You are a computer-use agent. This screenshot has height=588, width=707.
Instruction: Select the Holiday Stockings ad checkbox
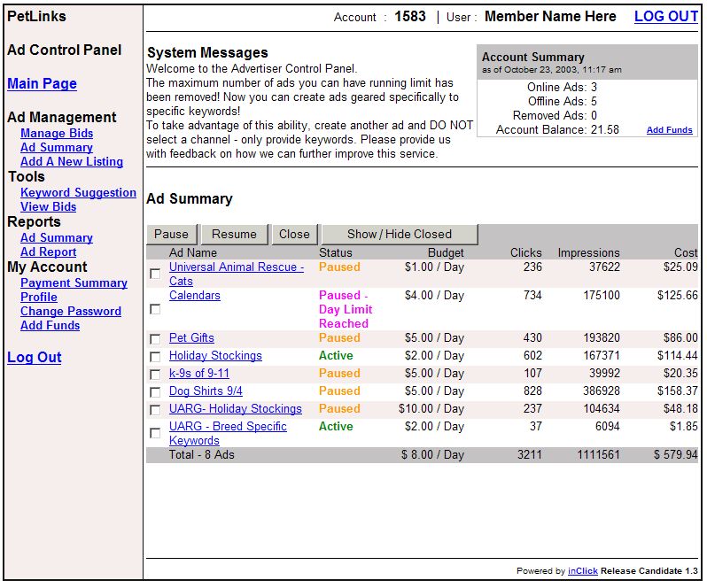coord(155,357)
